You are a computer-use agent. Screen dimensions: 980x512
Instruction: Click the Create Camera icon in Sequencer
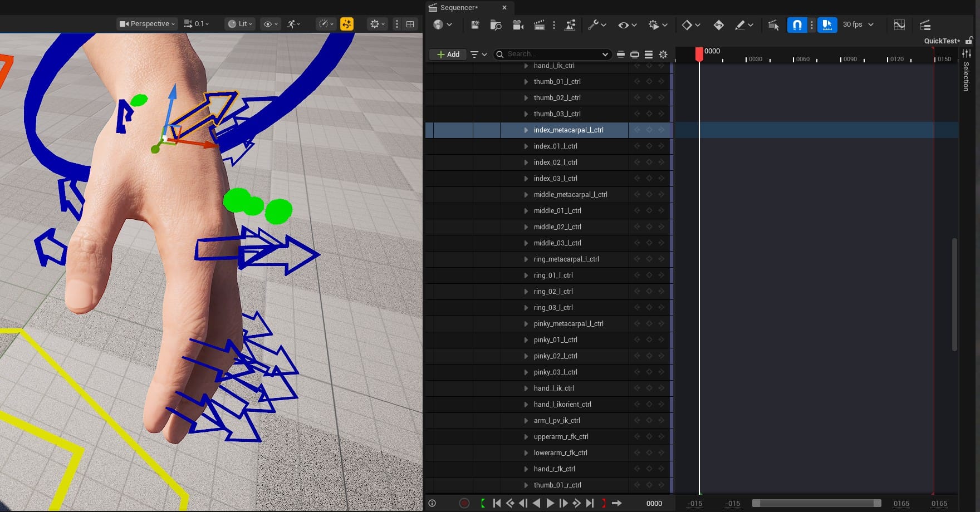coord(518,25)
